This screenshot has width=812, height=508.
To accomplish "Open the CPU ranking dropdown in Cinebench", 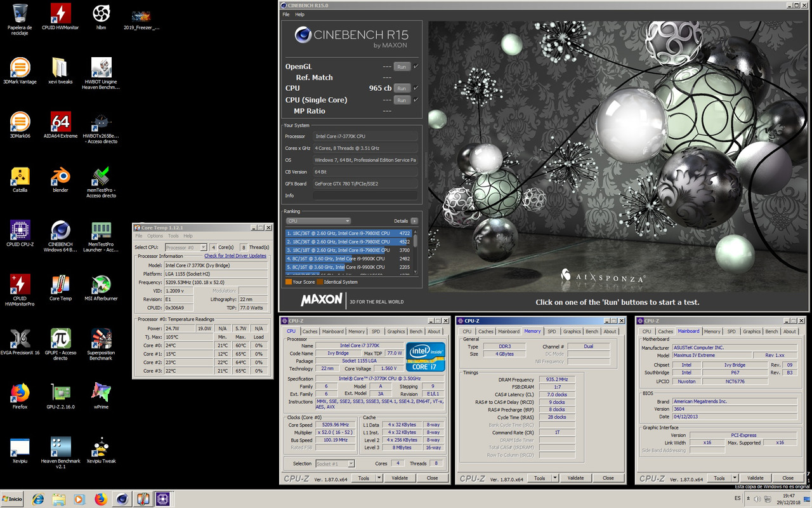I will (x=318, y=221).
